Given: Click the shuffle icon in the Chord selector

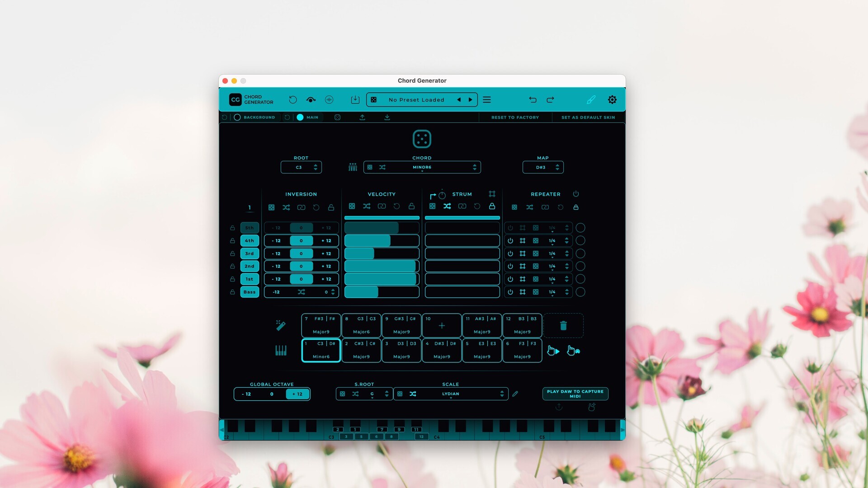Looking at the screenshot, I should 382,167.
